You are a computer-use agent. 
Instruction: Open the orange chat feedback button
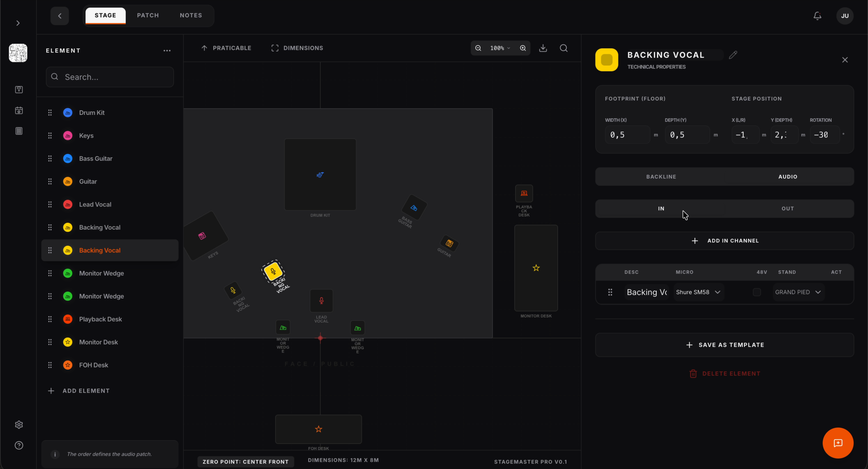838,443
